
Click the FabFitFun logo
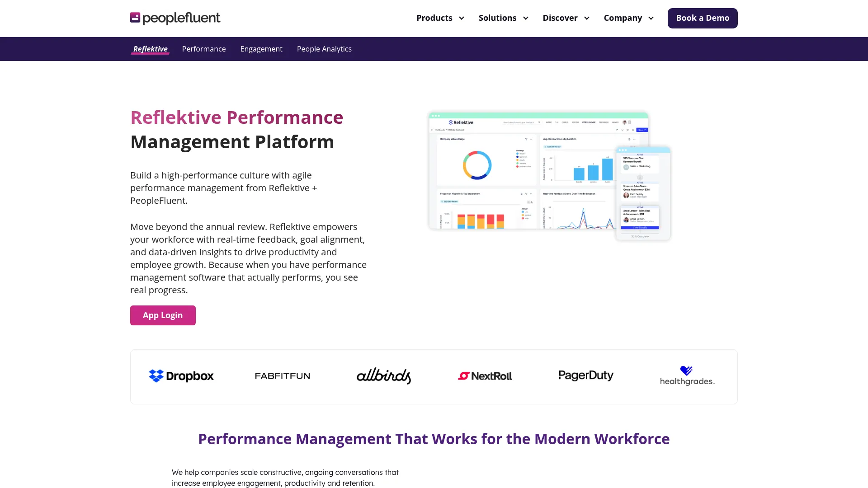pyautogui.click(x=283, y=376)
